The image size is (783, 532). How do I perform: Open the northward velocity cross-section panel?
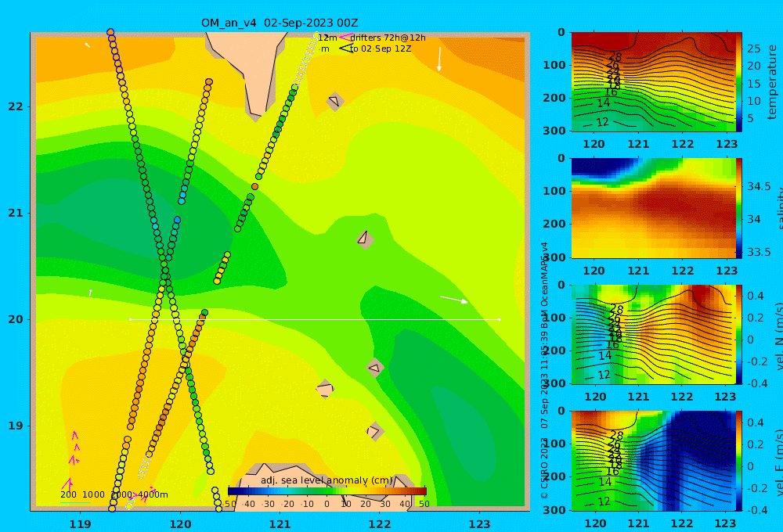pos(653,334)
